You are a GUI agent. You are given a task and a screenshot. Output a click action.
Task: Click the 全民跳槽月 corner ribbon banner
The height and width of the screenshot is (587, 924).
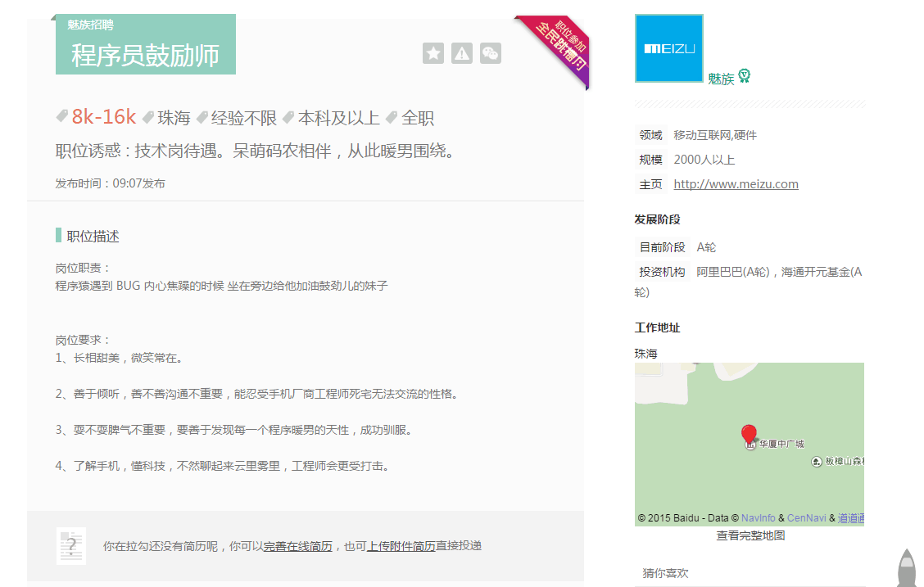tap(559, 47)
